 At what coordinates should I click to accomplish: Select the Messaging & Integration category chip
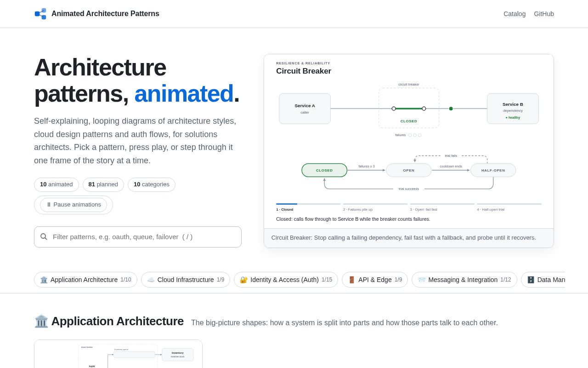(x=464, y=280)
